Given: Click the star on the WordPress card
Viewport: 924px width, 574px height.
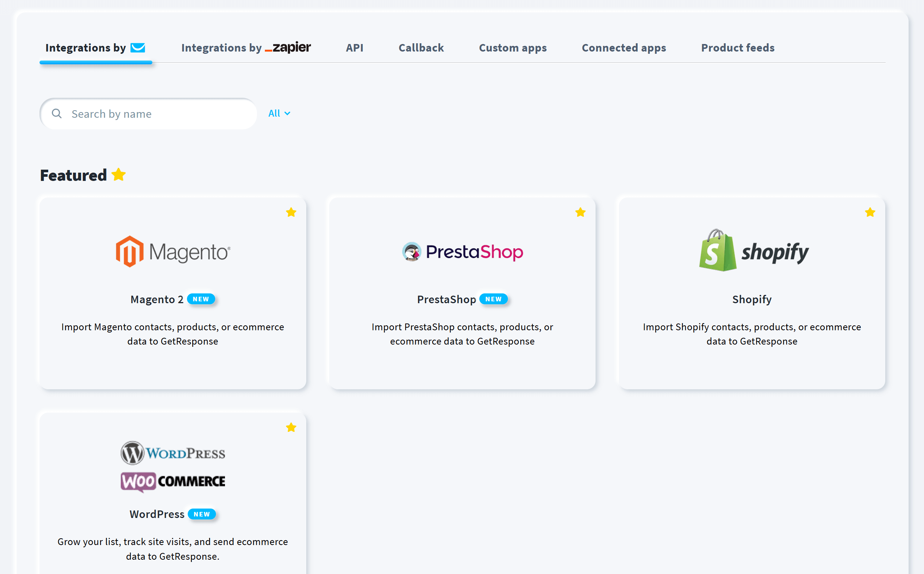Looking at the screenshot, I should [291, 427].
